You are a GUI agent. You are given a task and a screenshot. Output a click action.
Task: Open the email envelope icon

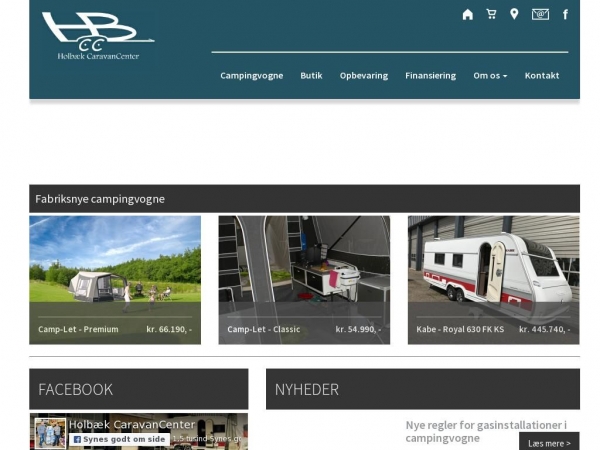540,14
